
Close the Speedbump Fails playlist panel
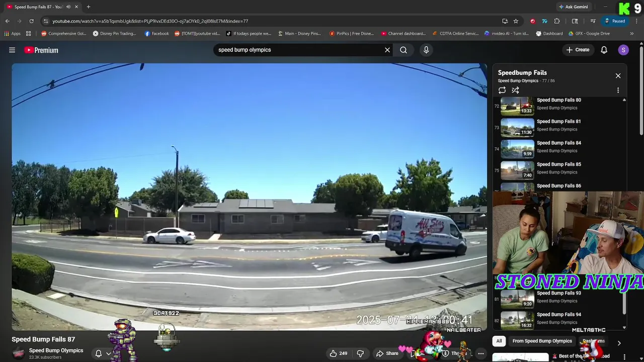point(618,76)
